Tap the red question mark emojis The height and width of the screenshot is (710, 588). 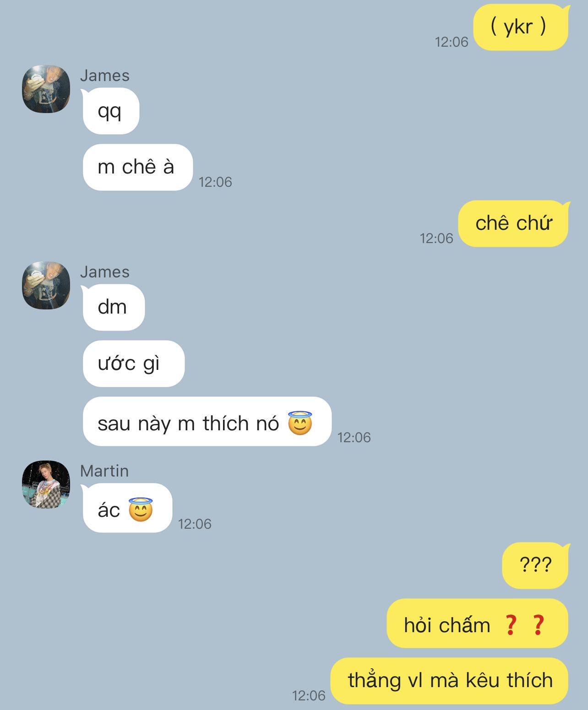[x=524, y=624]
